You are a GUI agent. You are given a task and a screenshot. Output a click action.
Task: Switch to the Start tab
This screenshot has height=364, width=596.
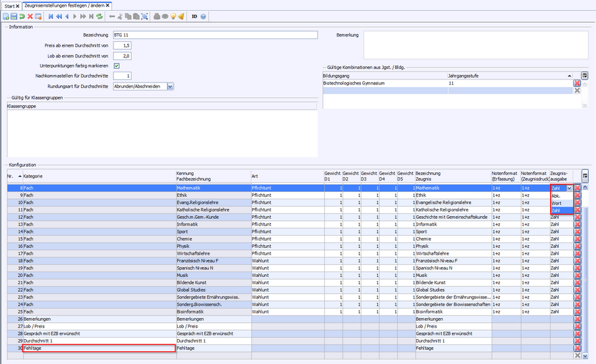(x=10, y=5)
